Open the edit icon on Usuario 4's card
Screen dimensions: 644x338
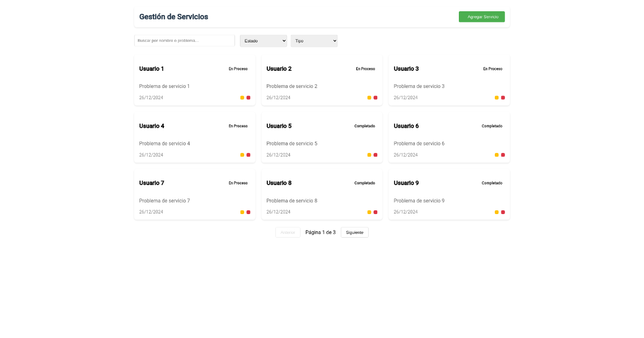241,155
